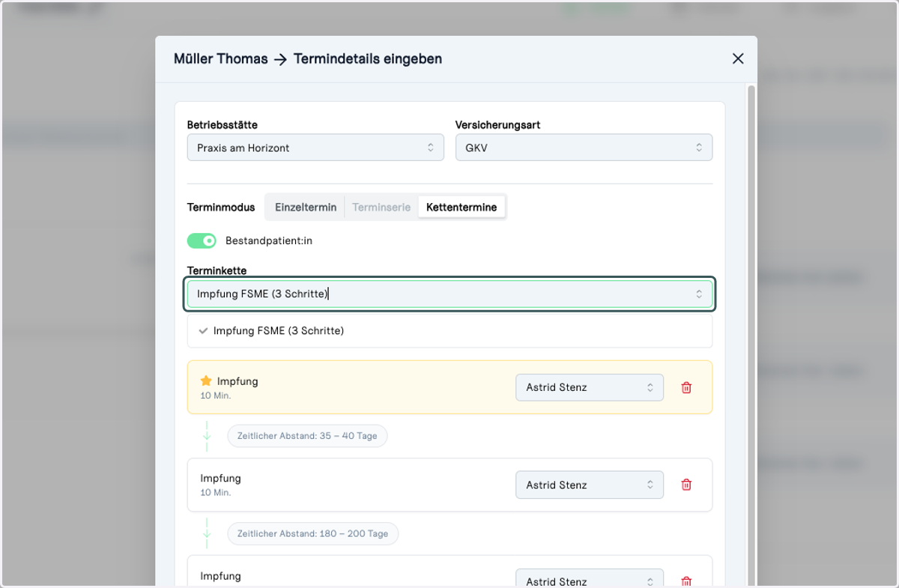Expand the Terminkette combo box arrows
The image size is (899, 588).
point(699,294)
